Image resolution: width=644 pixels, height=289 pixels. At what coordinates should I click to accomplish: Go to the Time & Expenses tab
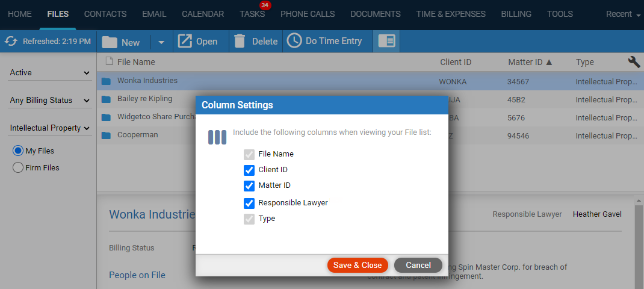click(x=450, y=14)
